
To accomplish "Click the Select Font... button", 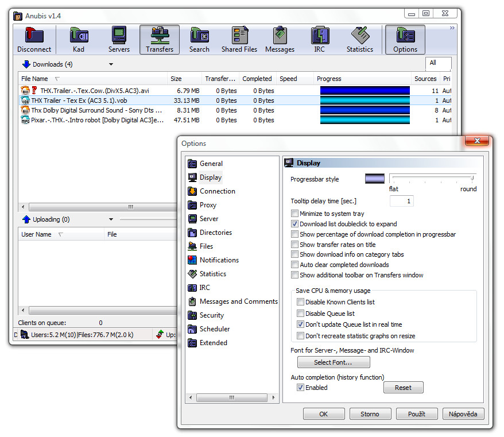I will point(334,362).
